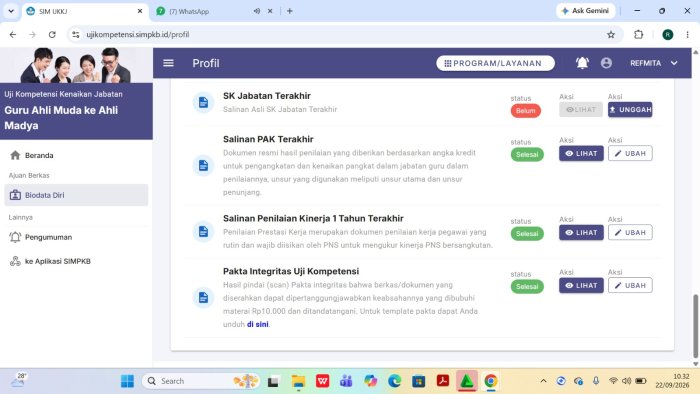The width and height of the screenshot is (700, 394).
Task: Click Belum status badge for SK Jabatan
Action: (525, 111)
